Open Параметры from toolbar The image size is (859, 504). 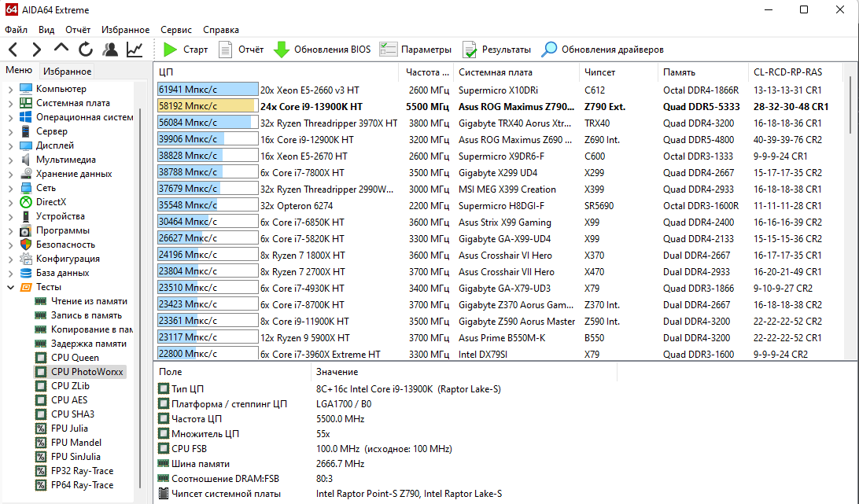click(x=416, y=50)
